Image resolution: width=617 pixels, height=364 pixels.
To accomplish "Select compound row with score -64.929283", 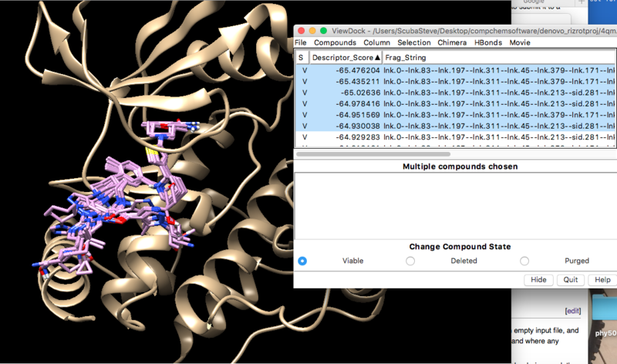I will [455, 137].
